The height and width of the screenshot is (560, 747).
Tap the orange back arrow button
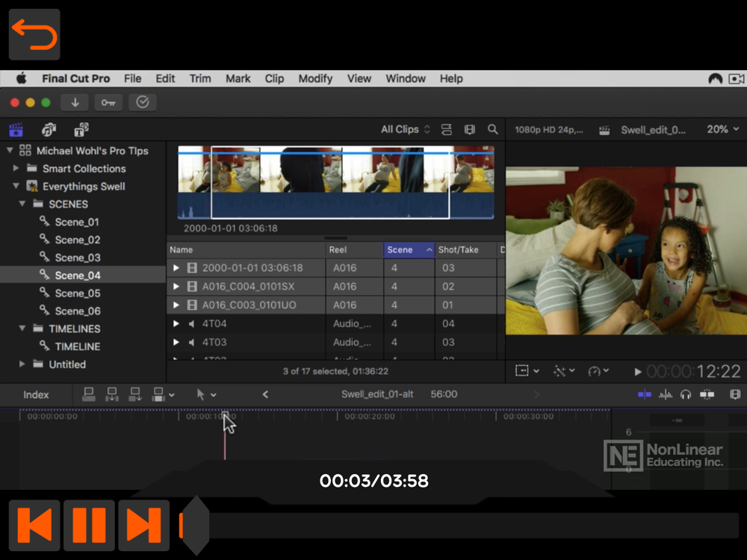click(34, 34)
